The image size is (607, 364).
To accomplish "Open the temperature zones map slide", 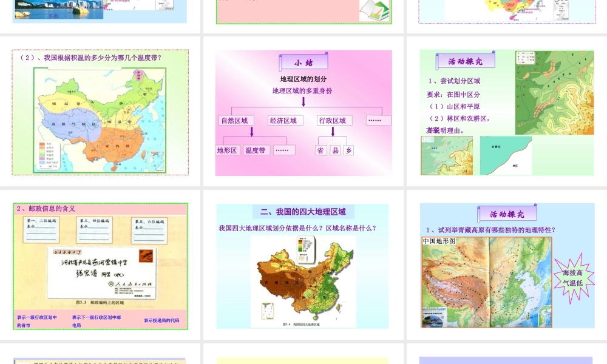I will [x=100, y=112].
